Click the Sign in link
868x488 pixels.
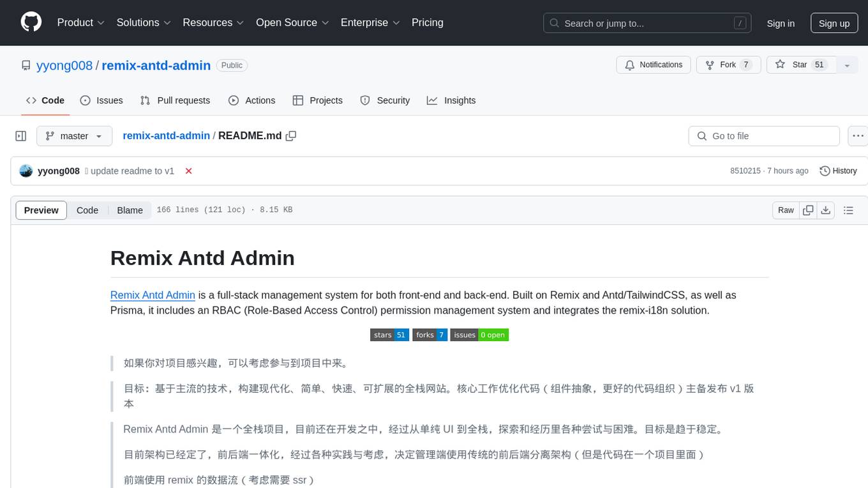(x=781, y=23)
